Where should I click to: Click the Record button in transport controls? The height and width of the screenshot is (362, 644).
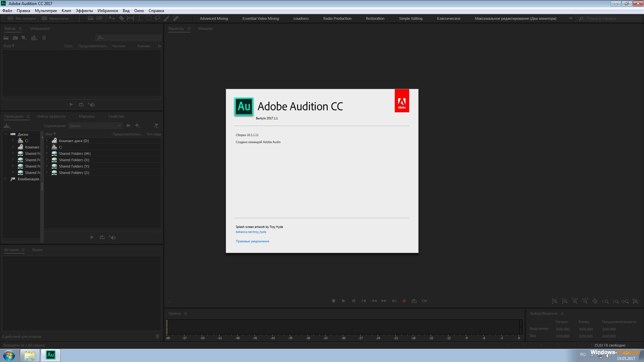tap(404, 301)
